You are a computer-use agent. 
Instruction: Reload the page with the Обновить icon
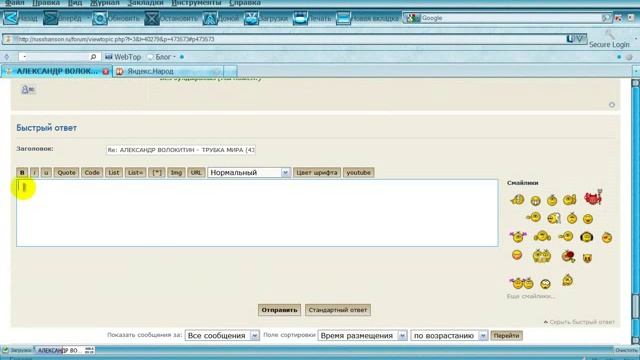(x=100, y=18)
